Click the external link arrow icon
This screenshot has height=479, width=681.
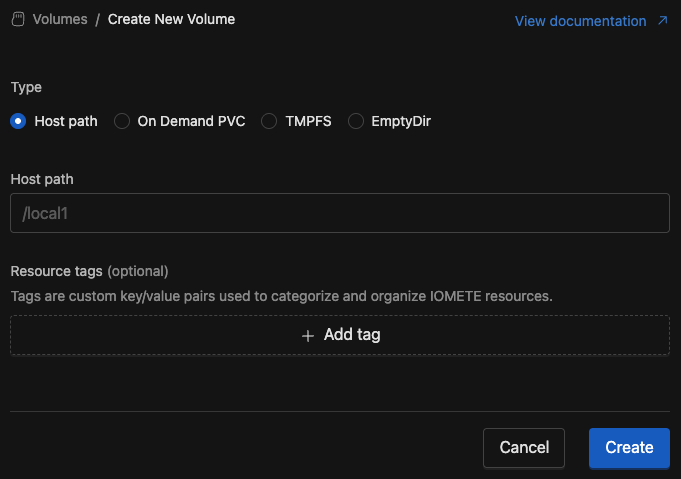coord(662,20)
